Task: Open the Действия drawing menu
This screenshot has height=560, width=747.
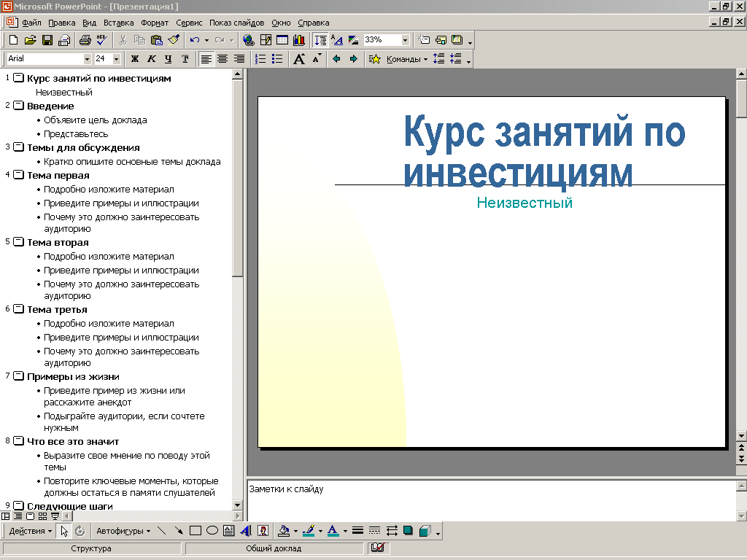Action: click(x=30, y=531)
